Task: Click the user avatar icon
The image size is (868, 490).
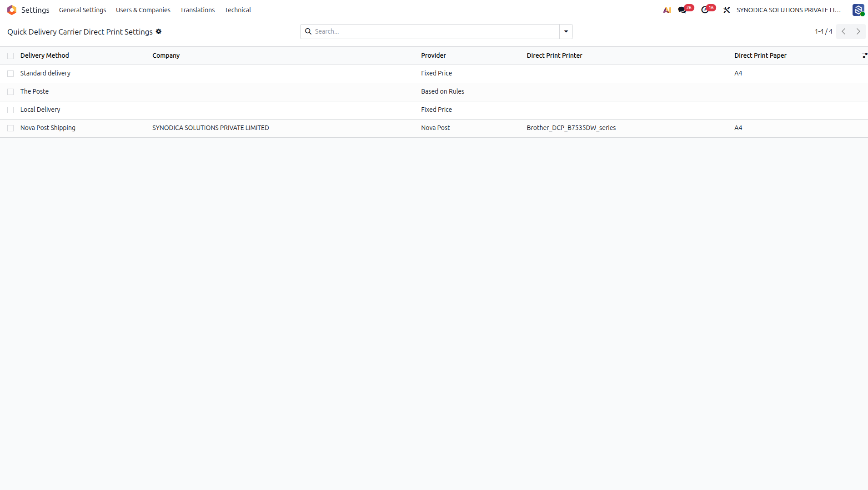Action: coord(858,10)
